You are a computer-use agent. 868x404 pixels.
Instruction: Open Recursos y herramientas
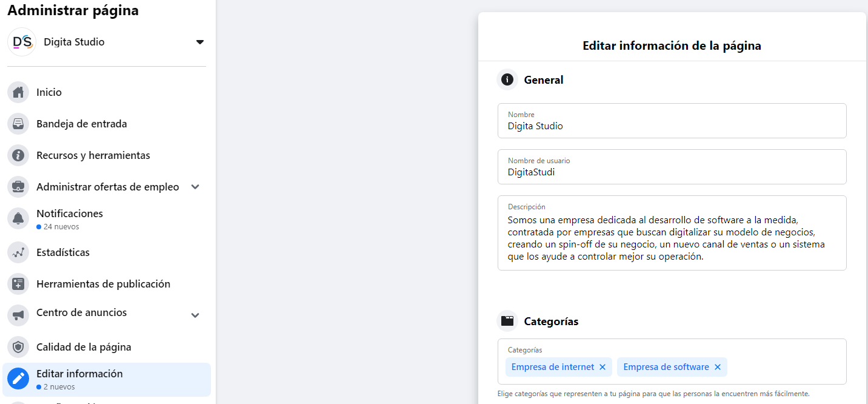tap(107, 155)
